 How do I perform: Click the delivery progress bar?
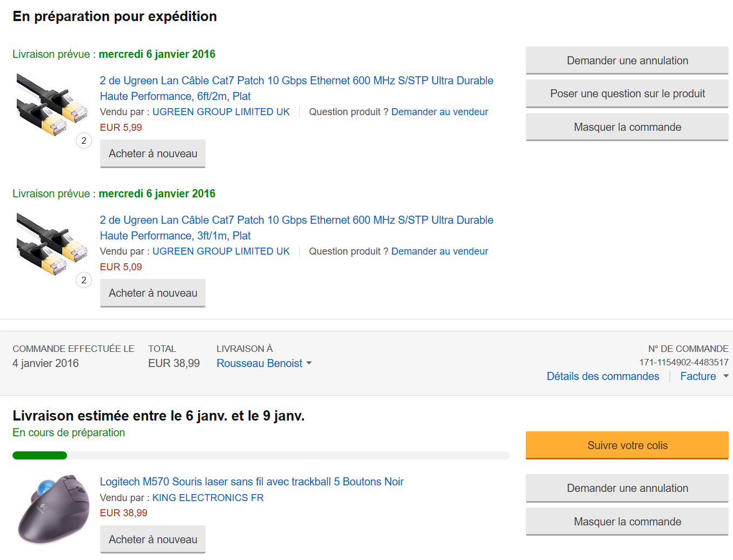[261, 455]
